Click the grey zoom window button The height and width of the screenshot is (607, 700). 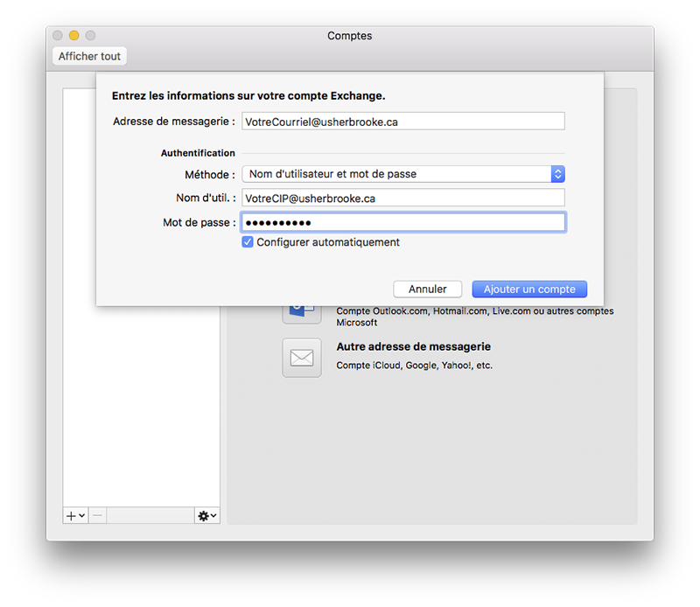[89, 36]
